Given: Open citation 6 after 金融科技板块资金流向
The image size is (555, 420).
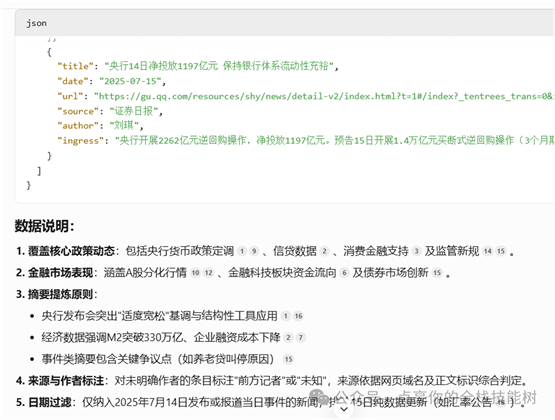Looking at the screenshot, I should [x=344, y=273].
